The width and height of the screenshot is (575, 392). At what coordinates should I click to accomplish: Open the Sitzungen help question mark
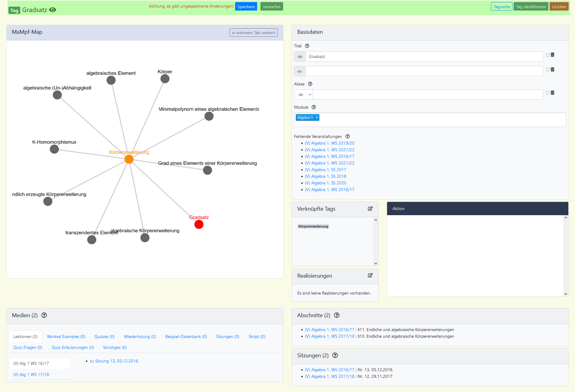point(335,355)
